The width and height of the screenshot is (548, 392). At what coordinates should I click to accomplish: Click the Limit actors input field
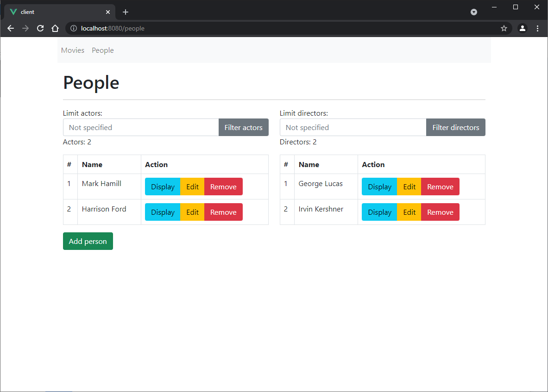point(139,127)
